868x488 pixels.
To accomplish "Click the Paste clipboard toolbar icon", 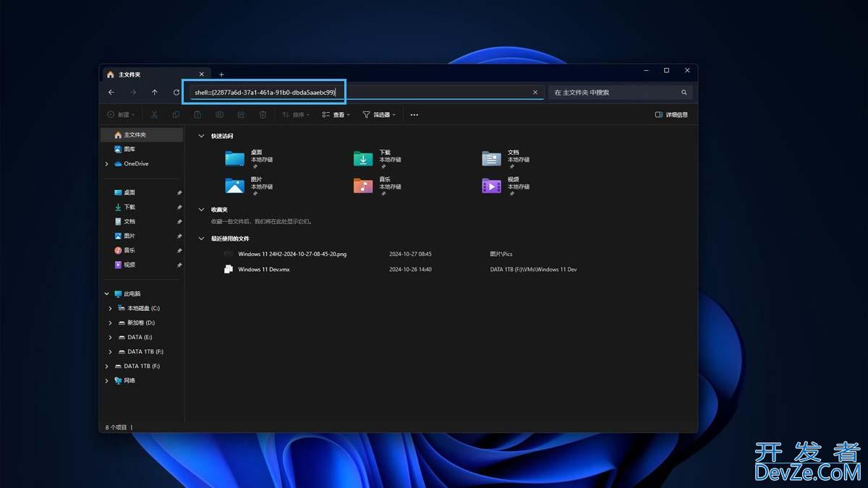I will [x=197, y=114].
